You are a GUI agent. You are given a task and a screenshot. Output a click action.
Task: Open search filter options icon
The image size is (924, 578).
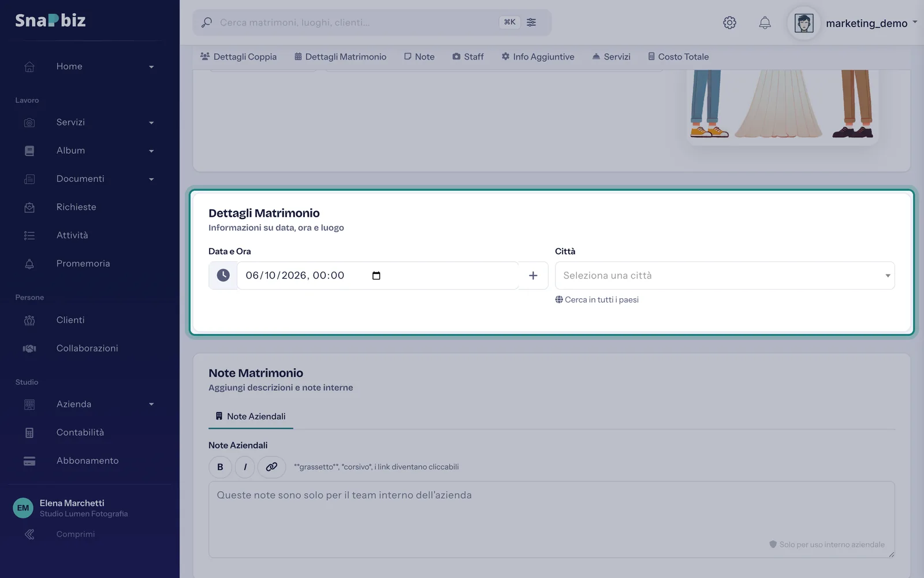pyautogui.click(x=531, y=23)
